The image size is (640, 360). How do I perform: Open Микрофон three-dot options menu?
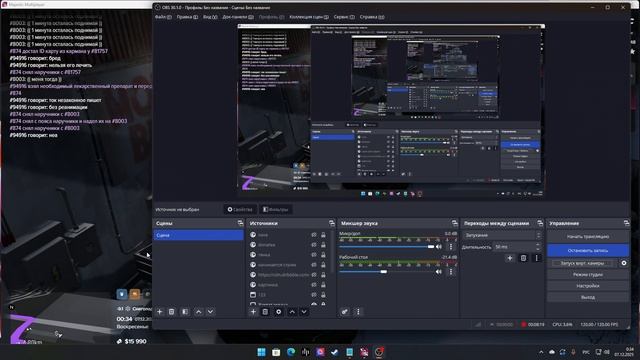tap(451, 247)
